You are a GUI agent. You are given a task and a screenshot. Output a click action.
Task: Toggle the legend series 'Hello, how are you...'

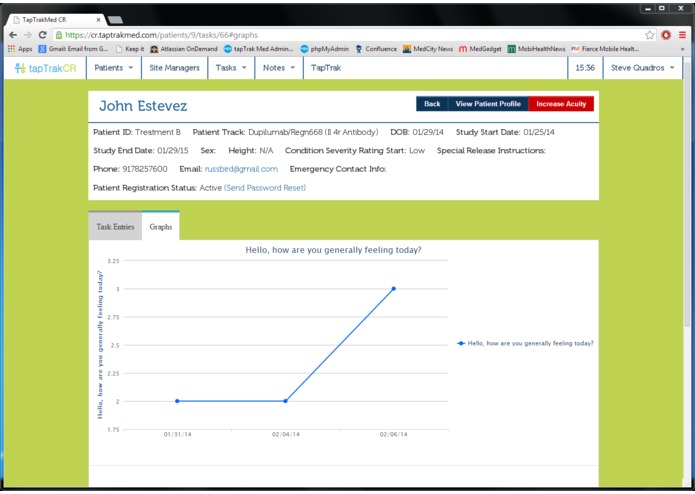click(x=525, y=343)
